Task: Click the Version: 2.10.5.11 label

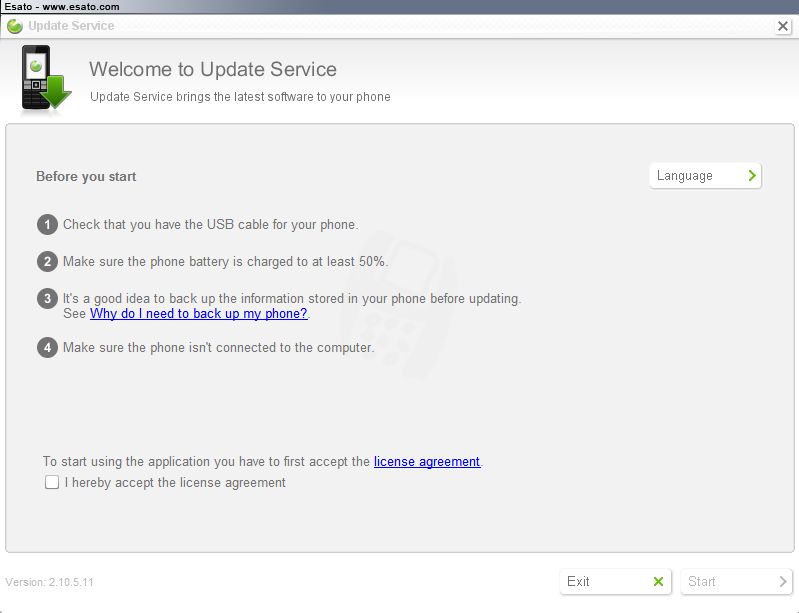Action: click(x=49, y=582)
